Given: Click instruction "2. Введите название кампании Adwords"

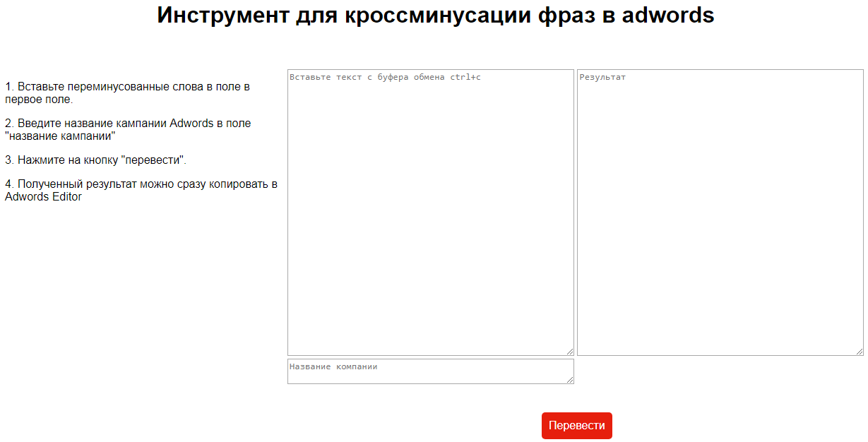Looking at the screenshot, I should pyautogui.click(x=128, y=129).
